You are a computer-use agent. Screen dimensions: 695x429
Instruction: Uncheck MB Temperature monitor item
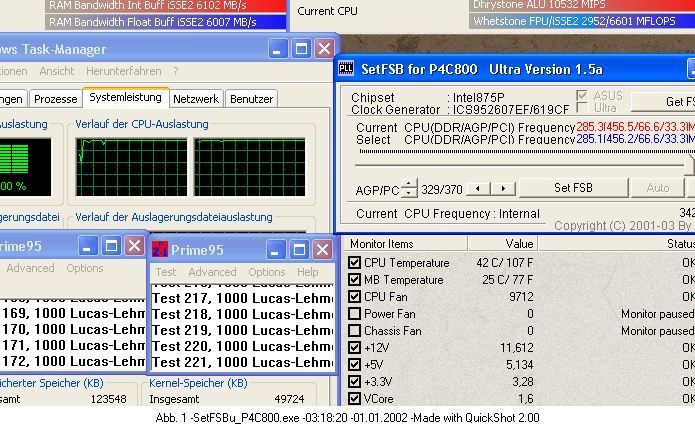[354, 280]
